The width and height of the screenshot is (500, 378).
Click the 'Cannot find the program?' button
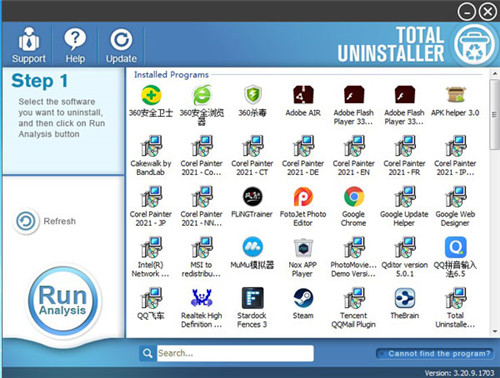coord(435,353)
